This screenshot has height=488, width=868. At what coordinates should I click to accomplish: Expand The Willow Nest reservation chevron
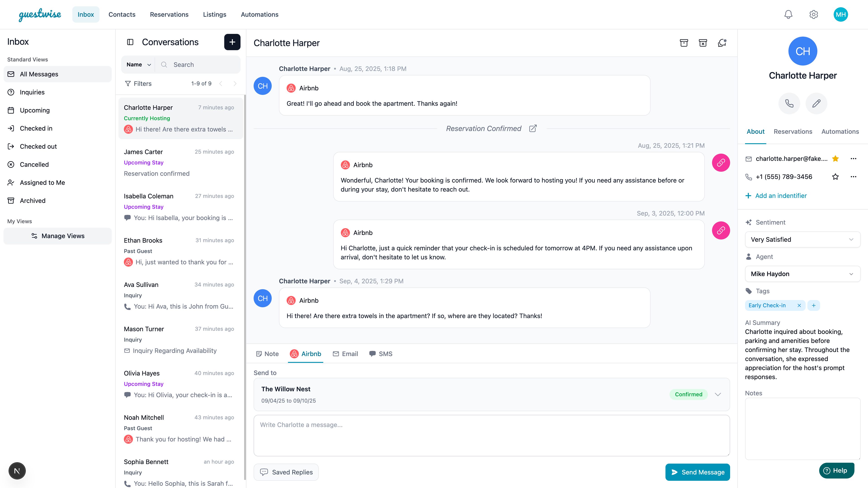pyautogui.click(x=718, y=394)
